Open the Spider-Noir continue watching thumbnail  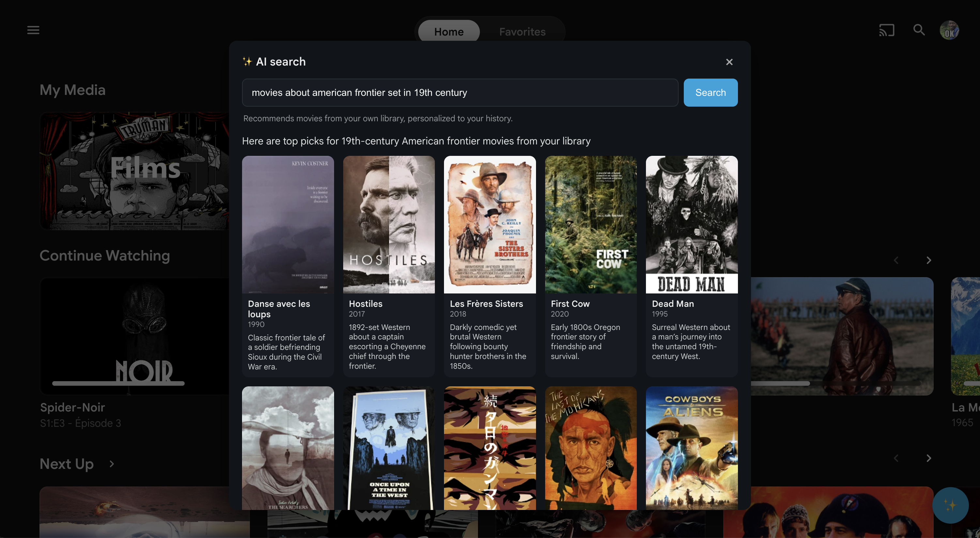[134, 336]
